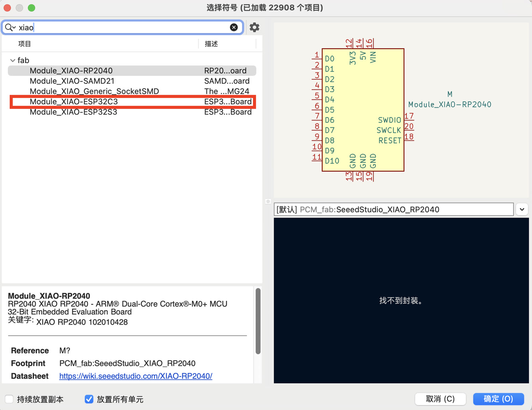Open the search options magnifier menu
Viewport: 532px width, 410px height.
coord(10,27)
